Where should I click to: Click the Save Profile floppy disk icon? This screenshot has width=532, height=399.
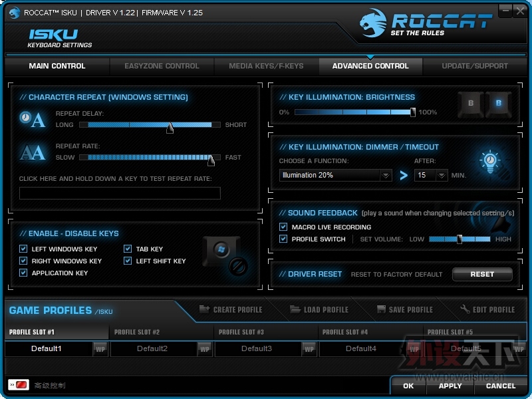[381, 309]
